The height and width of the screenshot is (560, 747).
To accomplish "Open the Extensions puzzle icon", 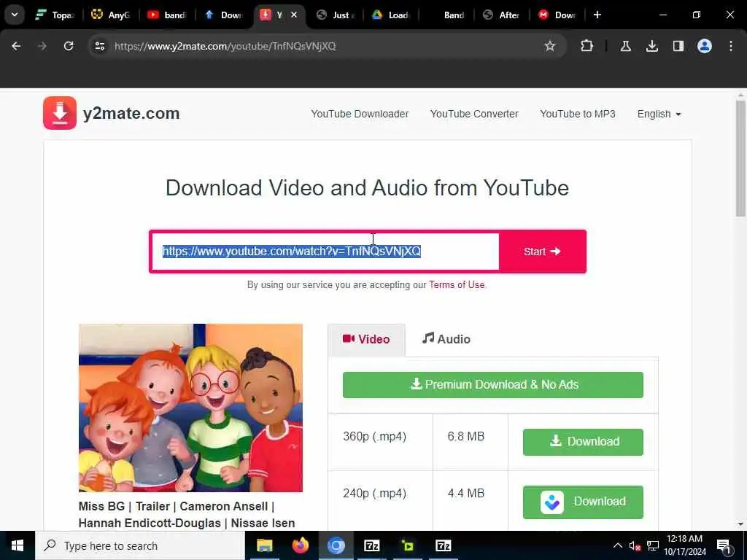I will pos(587,46).
